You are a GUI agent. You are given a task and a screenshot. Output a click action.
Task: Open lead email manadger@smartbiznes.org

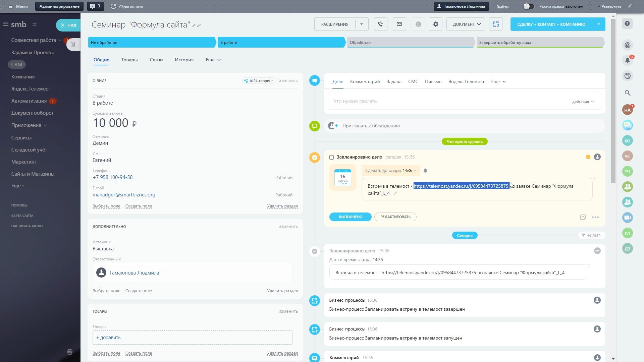(x=124, y=195)
